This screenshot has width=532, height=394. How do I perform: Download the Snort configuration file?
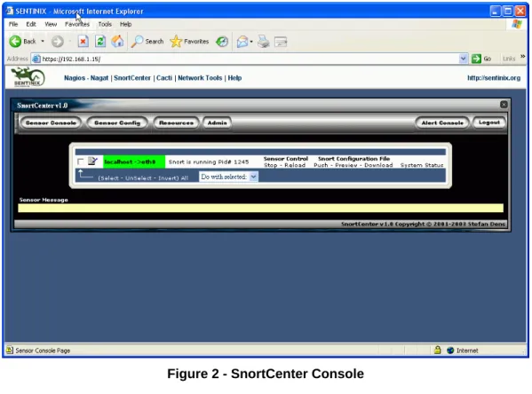(x=378, y=165)
